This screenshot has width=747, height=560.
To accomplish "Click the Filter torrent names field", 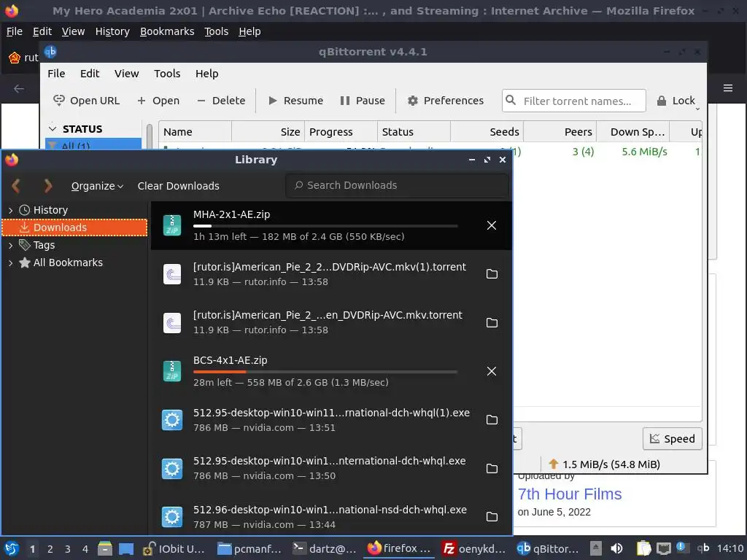I will [574, 101].
